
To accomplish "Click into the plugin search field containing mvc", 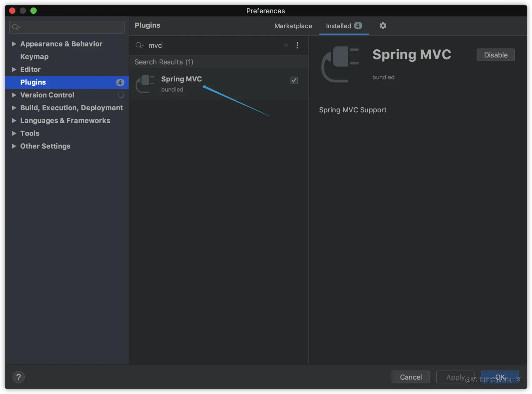I will (x=215, y=45).
